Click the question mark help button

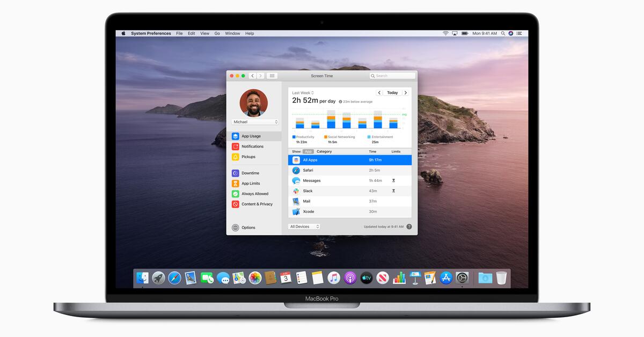[x=409, y=226]
